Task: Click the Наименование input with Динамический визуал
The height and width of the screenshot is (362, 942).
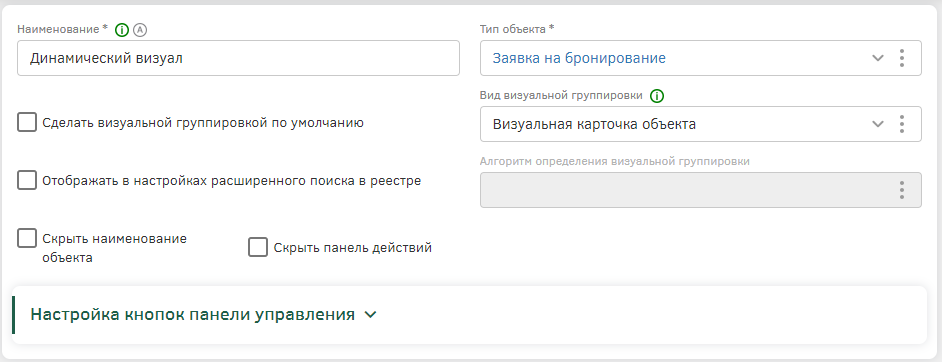Action: [x=239, y=58]
